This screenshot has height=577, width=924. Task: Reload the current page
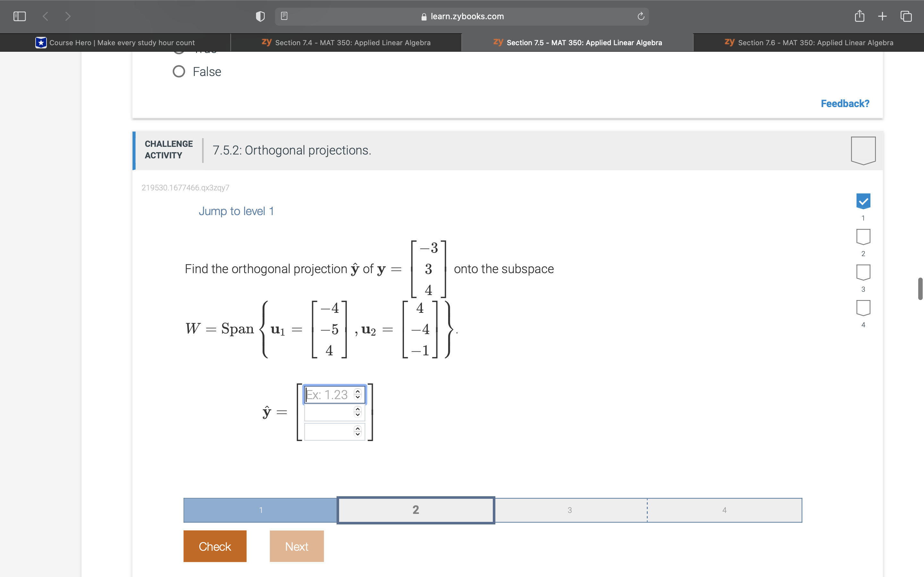pos(640,16)
